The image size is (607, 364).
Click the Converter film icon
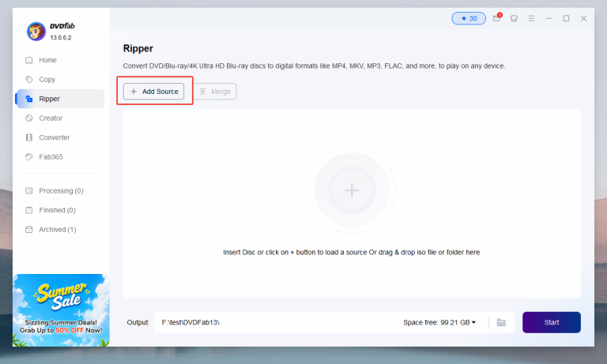pos(29,137)
